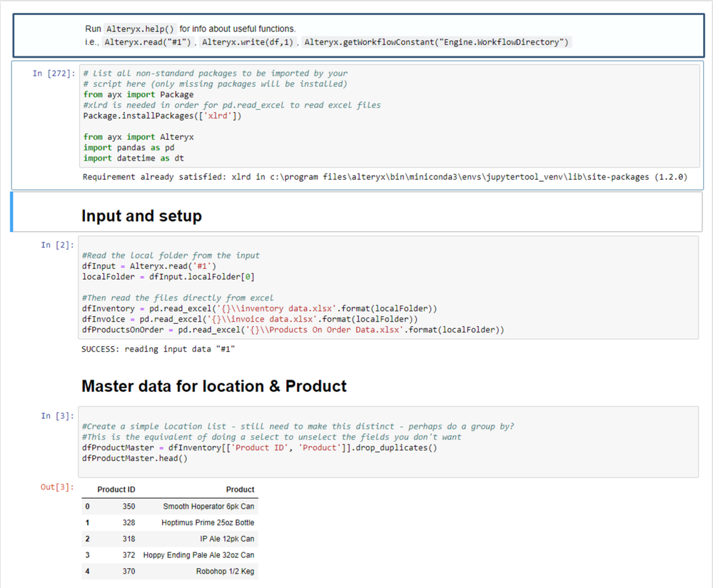Image resolution: width=713 pixels, height=588 pixels.
Task: Click the dfProductsOnOrder read_excel code line
Action: [293, 330]
